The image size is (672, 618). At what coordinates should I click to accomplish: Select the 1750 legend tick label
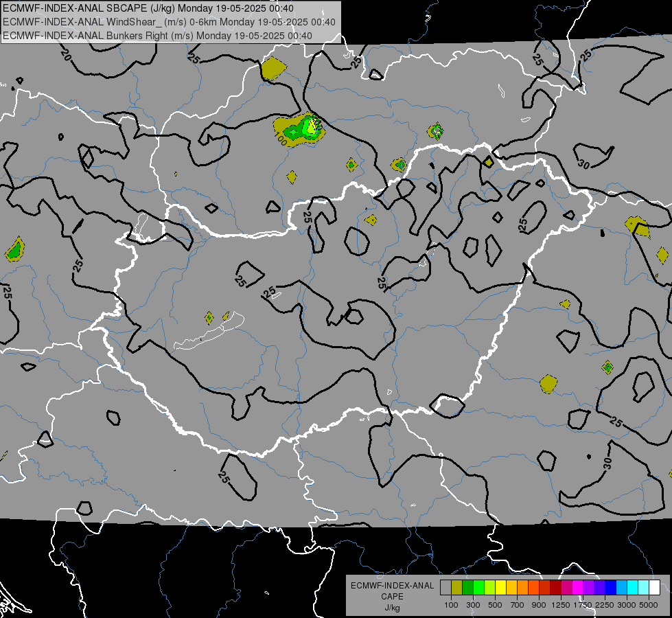583,605
